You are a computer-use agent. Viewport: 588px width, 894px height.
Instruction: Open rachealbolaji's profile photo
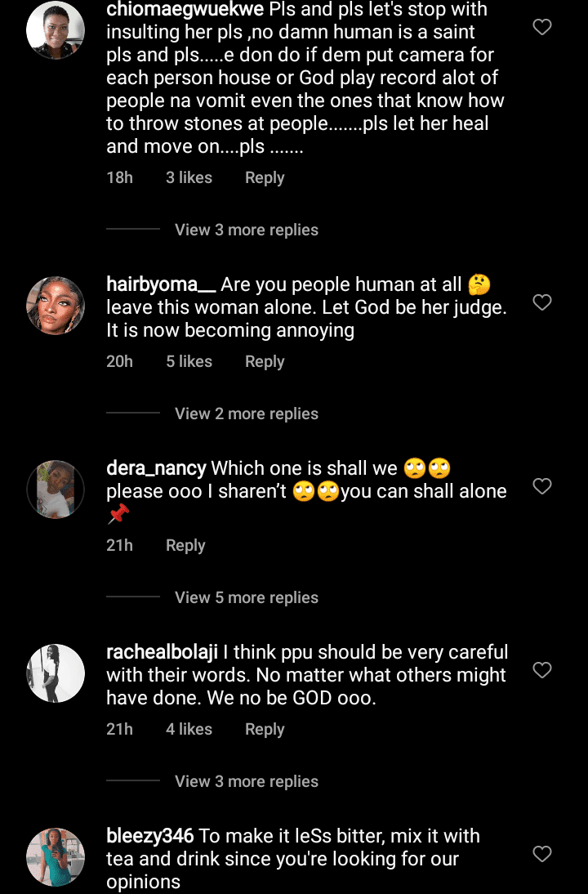pos(56,673)
